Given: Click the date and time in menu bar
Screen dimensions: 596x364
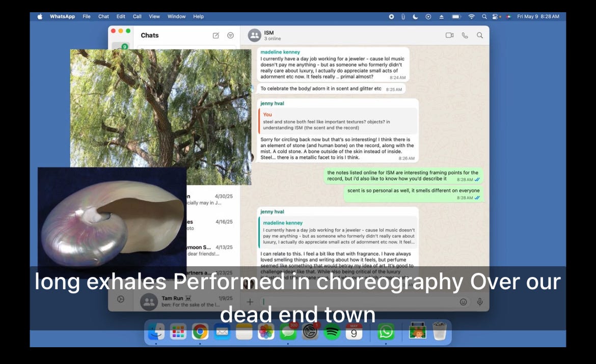Looking at the screenshot, I should (x=538, y=17).
